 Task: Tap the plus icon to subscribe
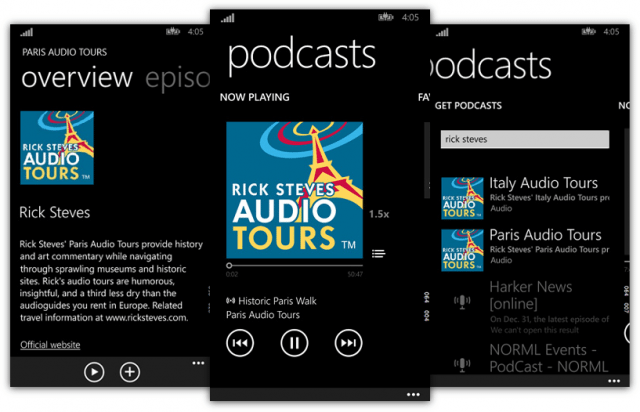point(130,372)
